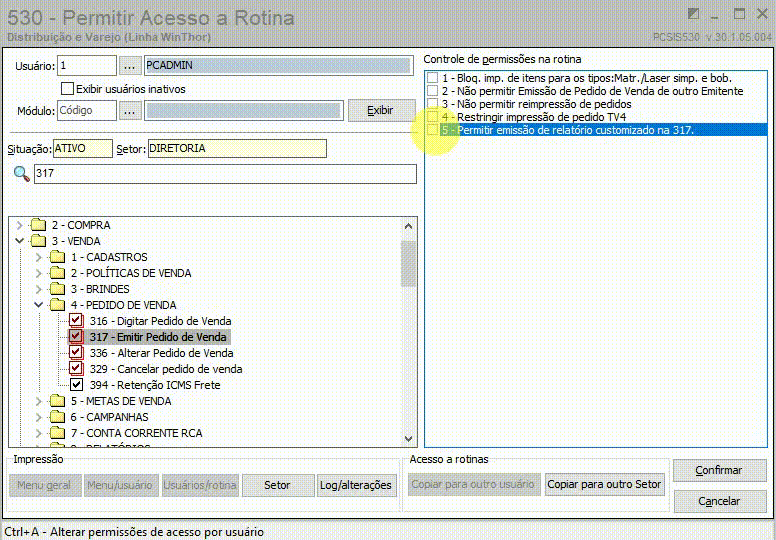Viewport: 776px width, 540px height.
Task: Expand the 2 - POLÍTICAS DE VENDA node
Action: pos(39,273)
